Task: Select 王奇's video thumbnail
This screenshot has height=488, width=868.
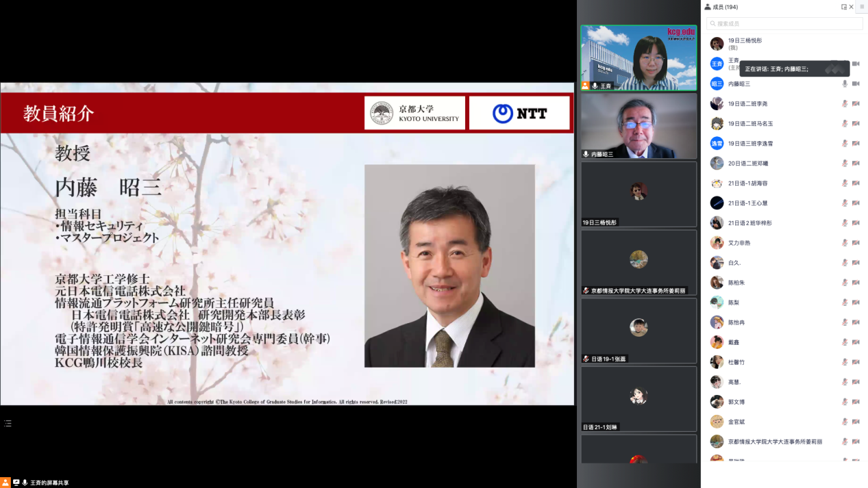Action: tap(638, 57)
